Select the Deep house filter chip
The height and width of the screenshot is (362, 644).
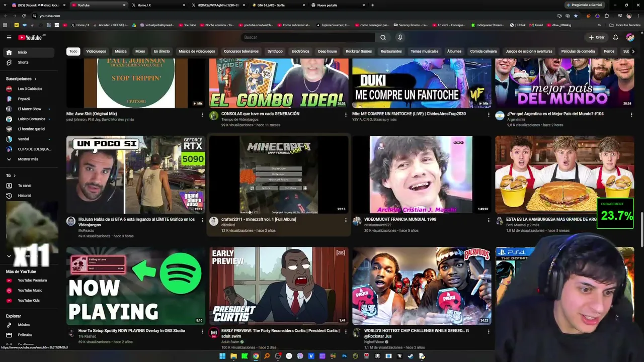pyautogui.click(x=328, y=51)
